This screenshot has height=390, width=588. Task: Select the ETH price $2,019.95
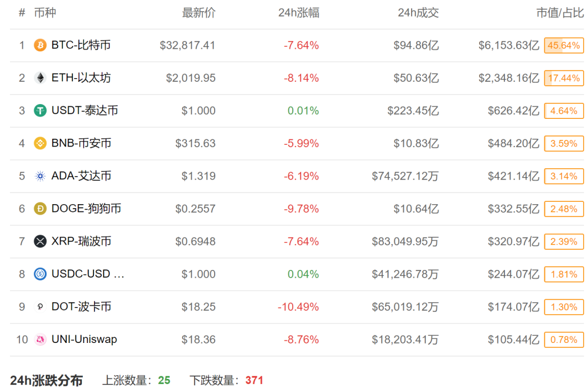tap(191, 78)
